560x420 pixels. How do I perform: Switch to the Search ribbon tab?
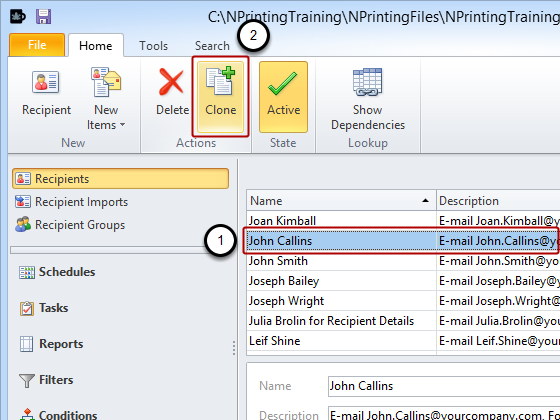[x=212, y=46]
